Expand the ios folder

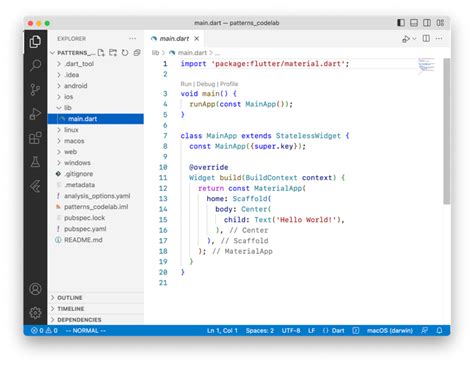[x=96, y=97]
